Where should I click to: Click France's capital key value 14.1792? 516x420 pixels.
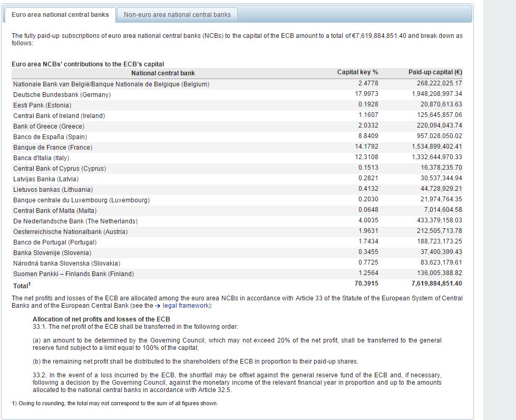point(366,146)
